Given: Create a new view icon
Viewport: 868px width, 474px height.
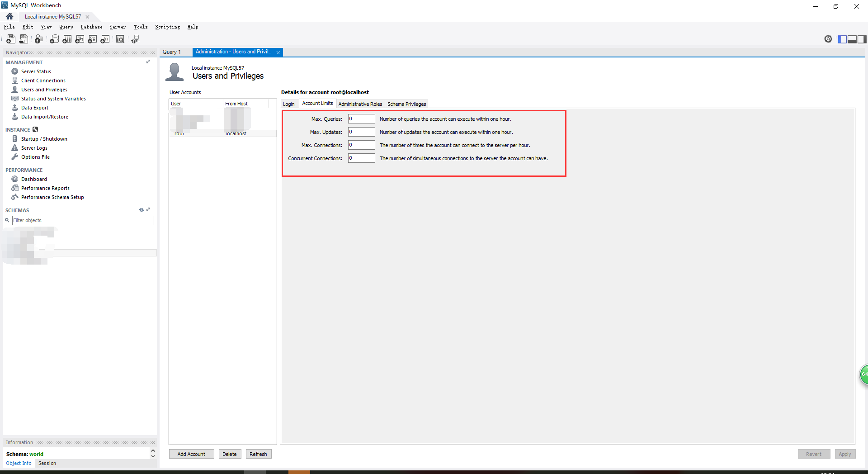Looking at the screenshot, I should click(80, 39).
